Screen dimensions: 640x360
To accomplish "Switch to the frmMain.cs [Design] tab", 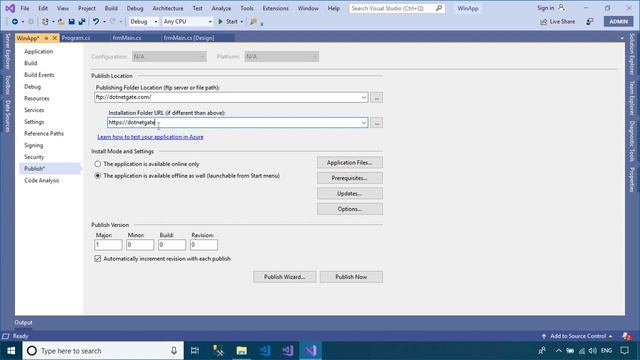I will [189, 38].
